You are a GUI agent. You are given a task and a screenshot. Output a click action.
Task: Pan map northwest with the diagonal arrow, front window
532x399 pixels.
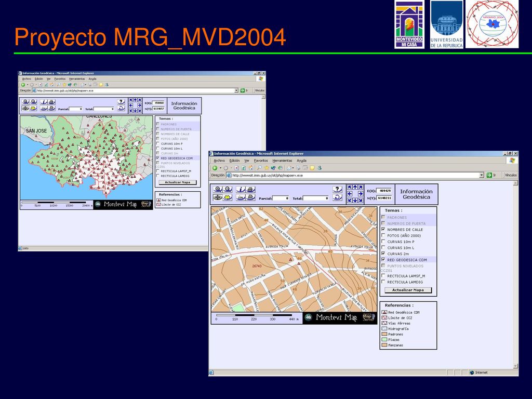[x=350, y=187]
